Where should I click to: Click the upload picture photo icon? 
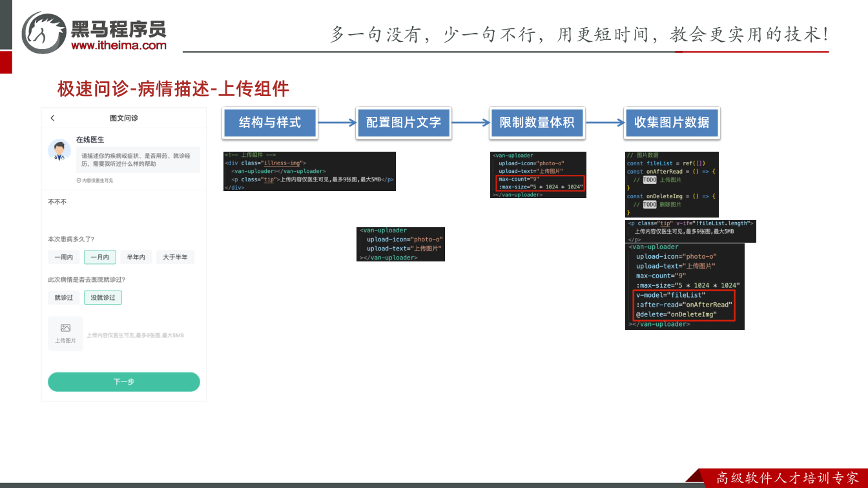coord(65,328)
